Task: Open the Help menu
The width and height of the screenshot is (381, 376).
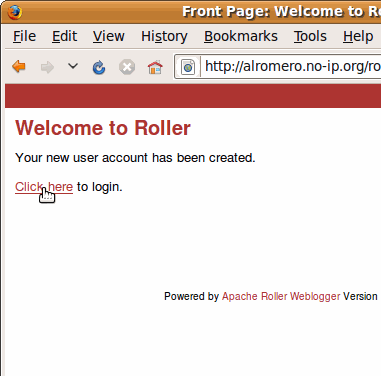Action: pos(358,36)
